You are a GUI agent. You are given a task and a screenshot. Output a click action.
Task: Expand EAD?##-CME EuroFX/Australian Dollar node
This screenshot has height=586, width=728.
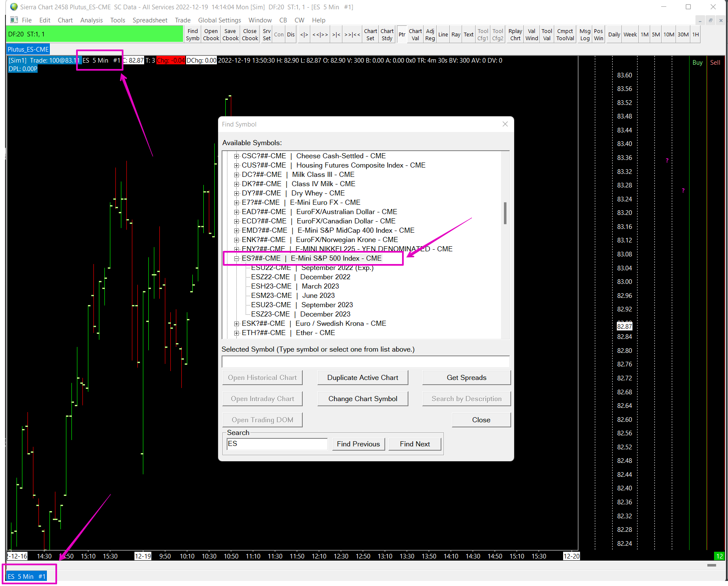pos(237,212)
